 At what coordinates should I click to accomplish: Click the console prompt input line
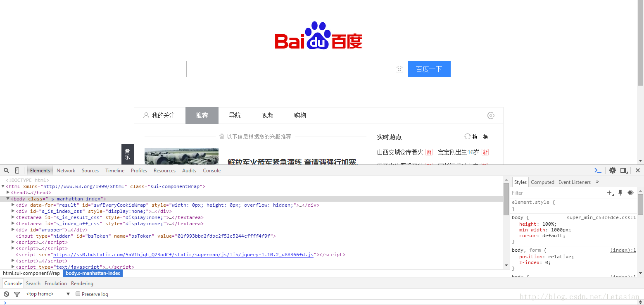(322, 303)
